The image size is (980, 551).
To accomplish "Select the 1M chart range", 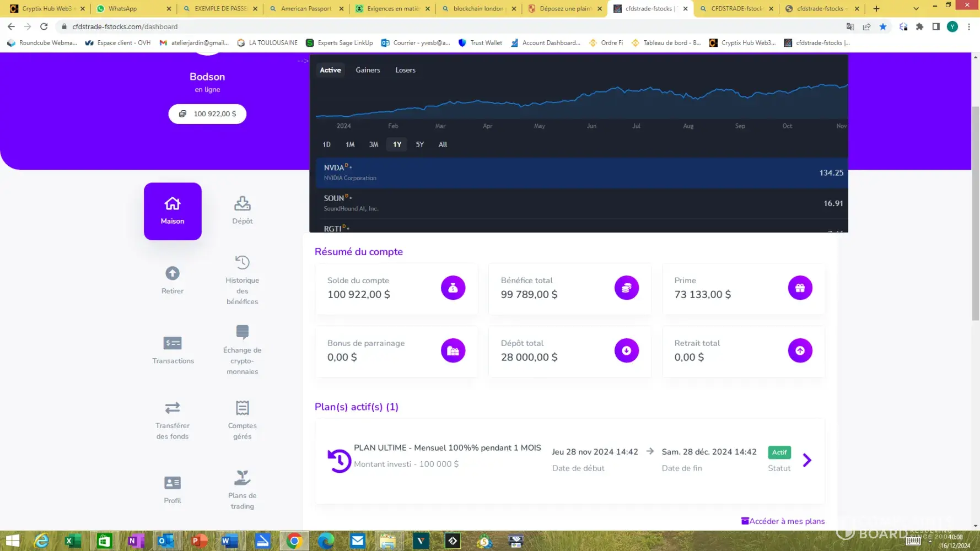I will (x=350, y=144).
